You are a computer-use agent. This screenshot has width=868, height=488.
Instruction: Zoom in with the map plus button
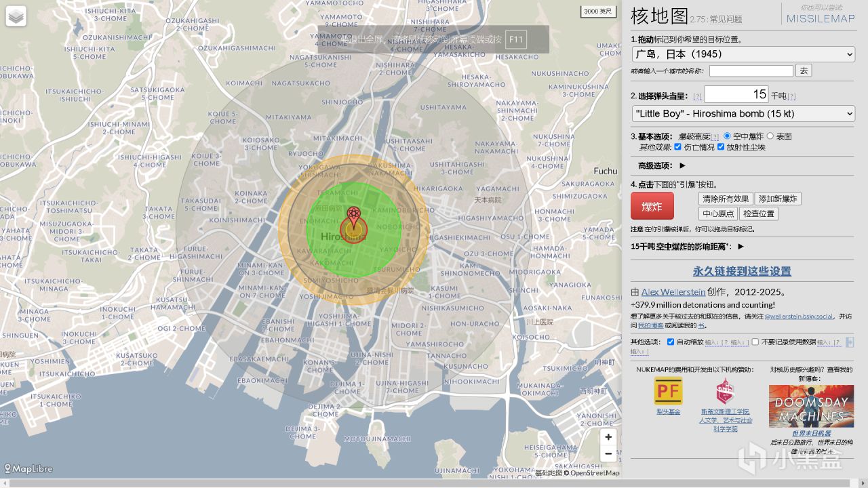(x=608, y=437)
